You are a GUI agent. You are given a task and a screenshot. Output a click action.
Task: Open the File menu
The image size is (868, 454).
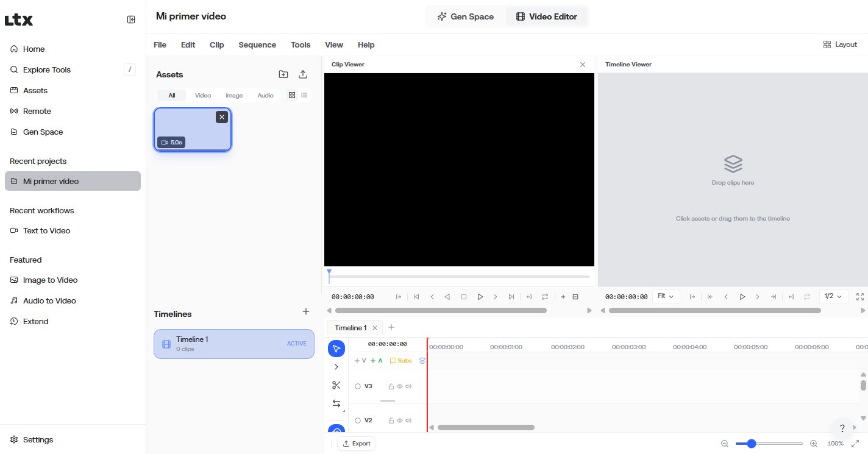coord(160,45)
